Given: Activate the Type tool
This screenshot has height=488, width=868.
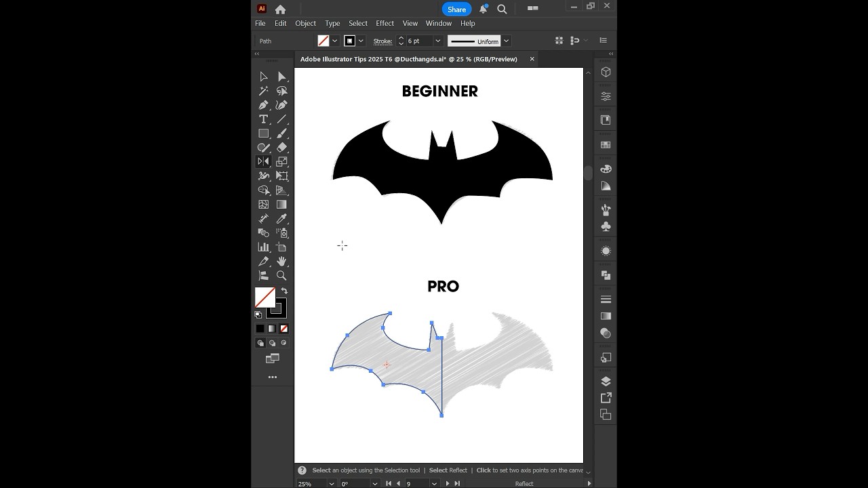Looking at the screenshot, I should point(263,119).
